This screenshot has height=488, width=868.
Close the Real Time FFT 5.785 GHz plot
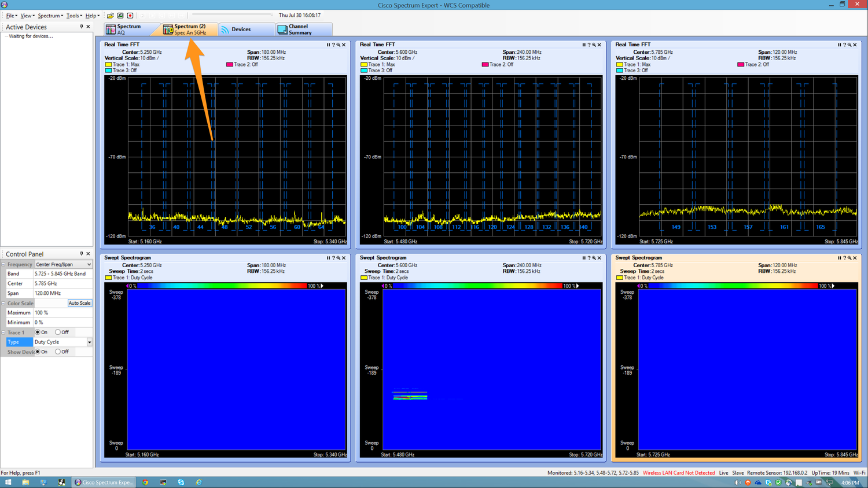pos(855,45)
